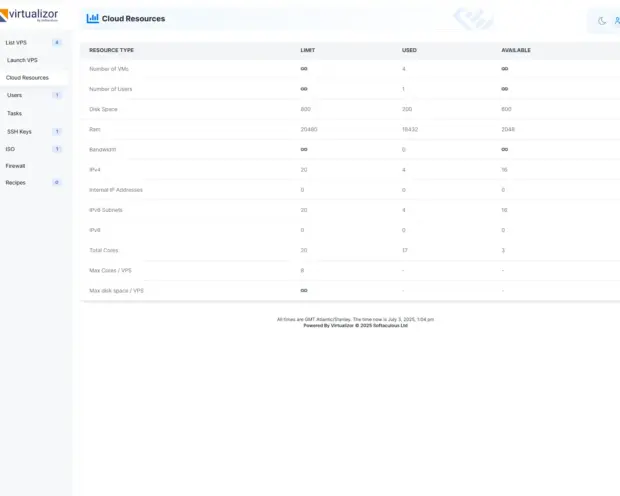Select the Max disk space / VPS label
The height and width of the screenshot is (496, 620).
coord(117,291)
